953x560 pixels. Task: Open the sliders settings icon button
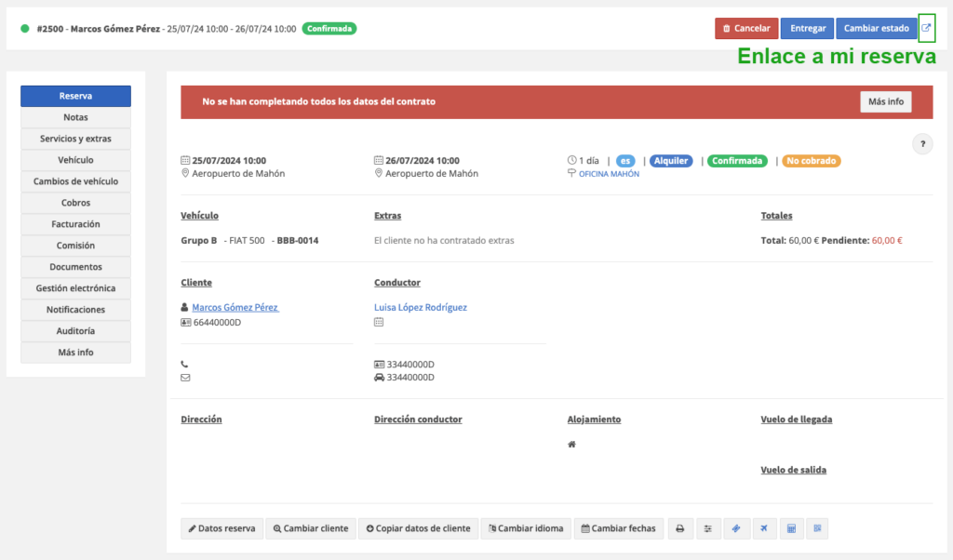pyautogui.click(x=708, y=528)
